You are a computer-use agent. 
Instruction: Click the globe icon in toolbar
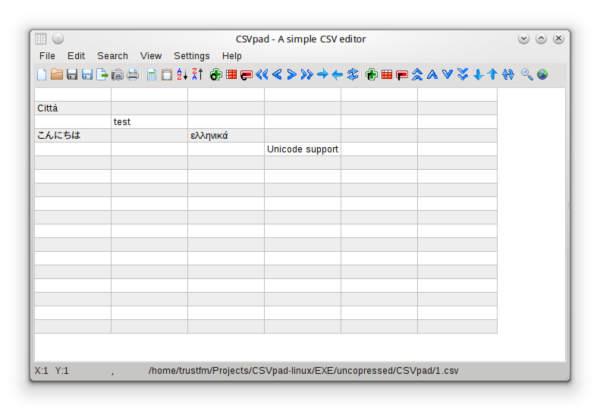tap(542, 74)
